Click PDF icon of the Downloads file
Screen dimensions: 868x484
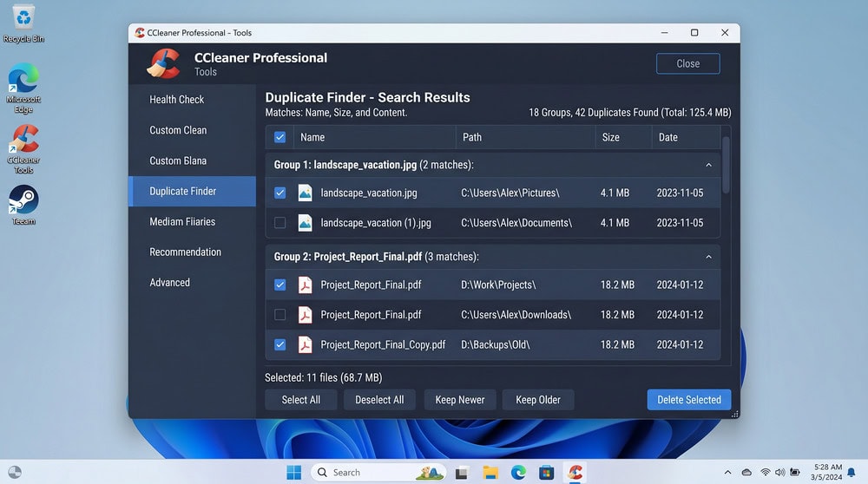[305, 314]
